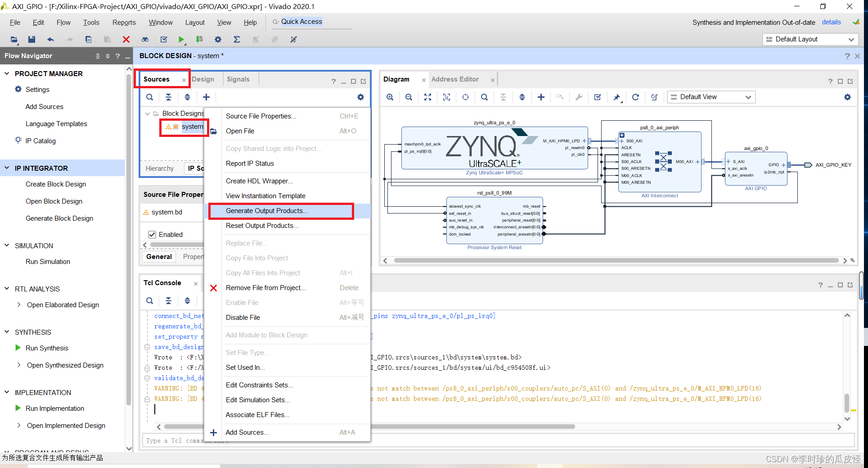Open the Flow menu
Image resolution: width=868 pixels, height=468 pixels.
pos(63,23)
